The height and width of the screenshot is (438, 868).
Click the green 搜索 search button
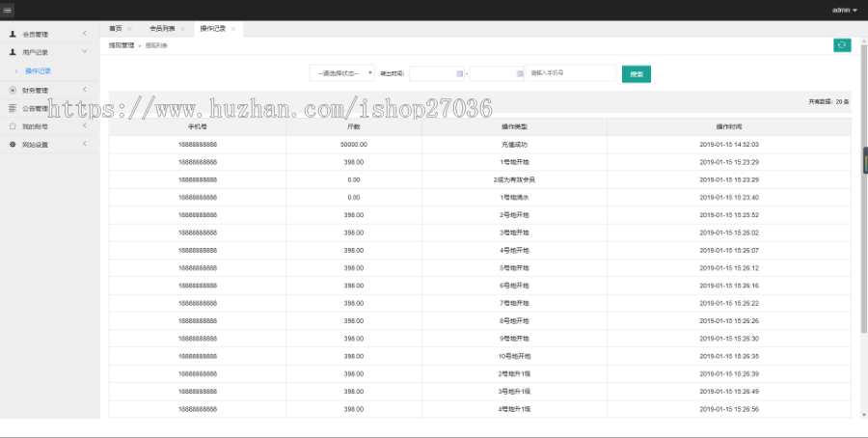637,73
